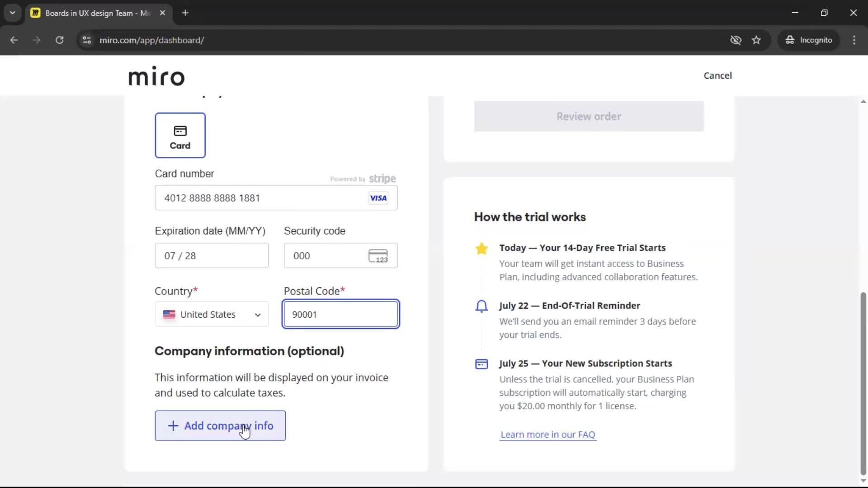Click the 'Postal Code' label
Viewport: 868px width, 488px height.
(314, 291)
